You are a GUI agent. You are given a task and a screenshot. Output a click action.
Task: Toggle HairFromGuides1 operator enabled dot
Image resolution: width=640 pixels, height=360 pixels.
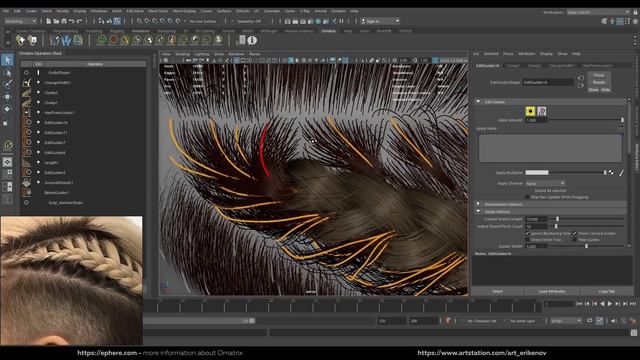pos(38,112)
